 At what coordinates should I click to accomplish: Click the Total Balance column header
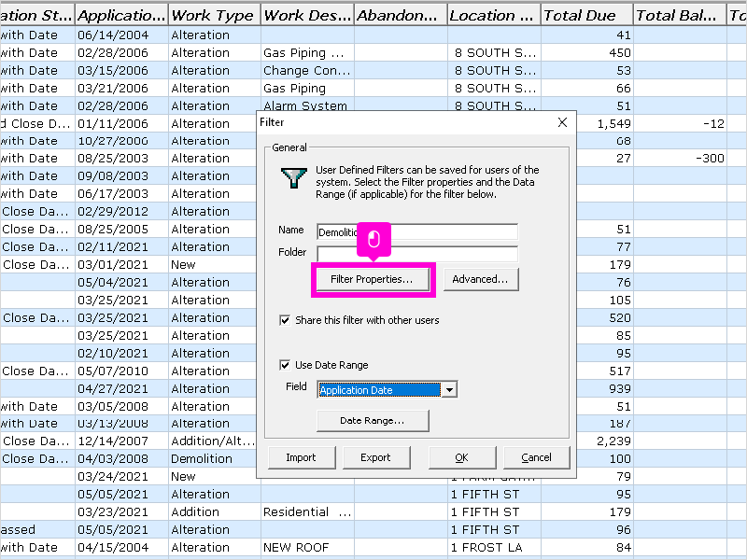(x=681, y=15)
